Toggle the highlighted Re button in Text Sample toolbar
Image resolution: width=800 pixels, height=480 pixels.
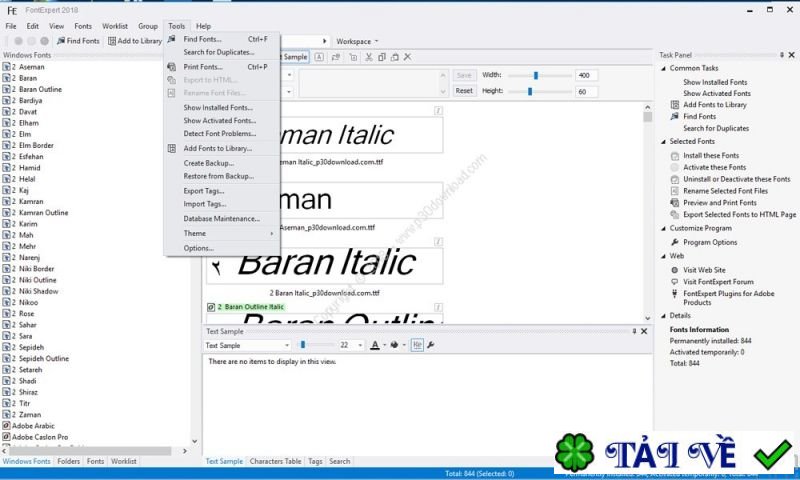tap(417, 345)
